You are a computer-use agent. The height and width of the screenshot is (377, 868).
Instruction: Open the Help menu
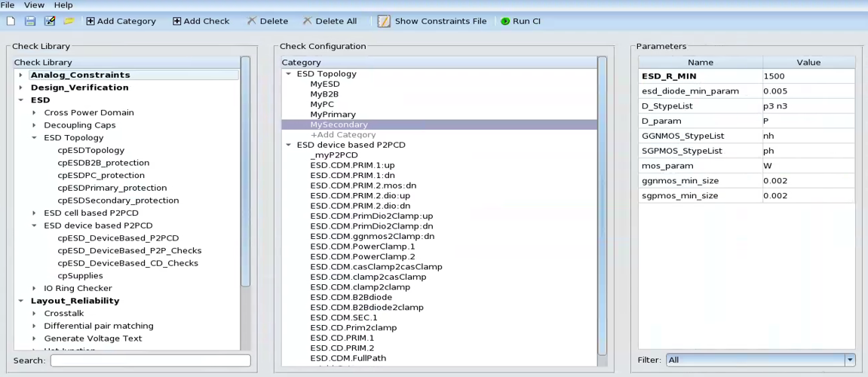pyautogui.click(x=63, y=5)
